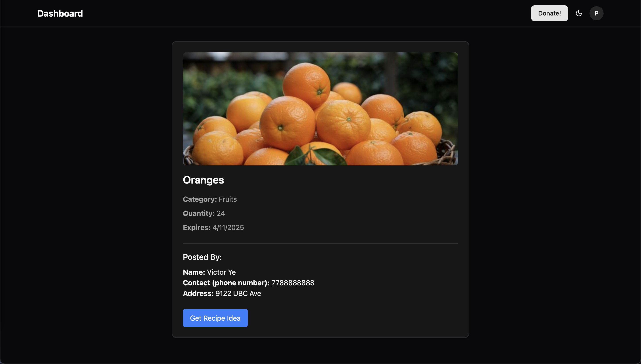Click the address 9122 UBC Ave

coord(238,293)
